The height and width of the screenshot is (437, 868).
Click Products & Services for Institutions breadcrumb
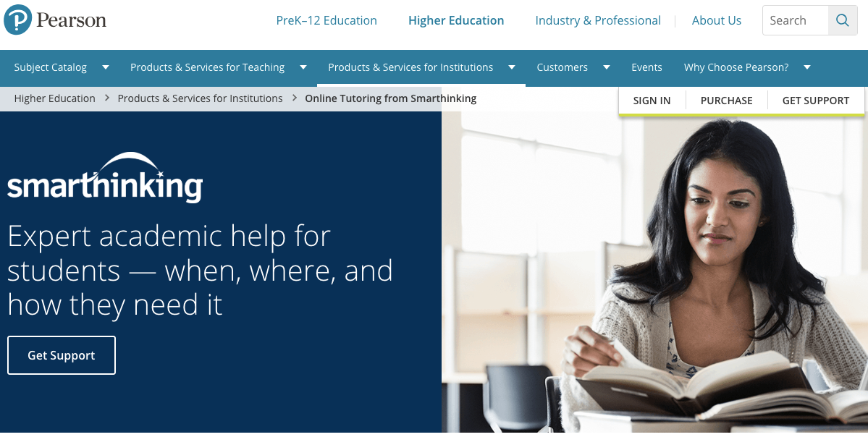click(x=200, y=98)
